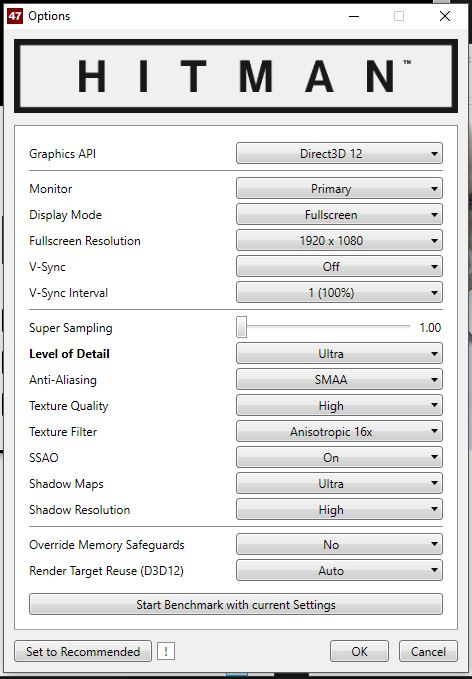
Task: Start Benchmark with current Settings
Action: point(236,604)
